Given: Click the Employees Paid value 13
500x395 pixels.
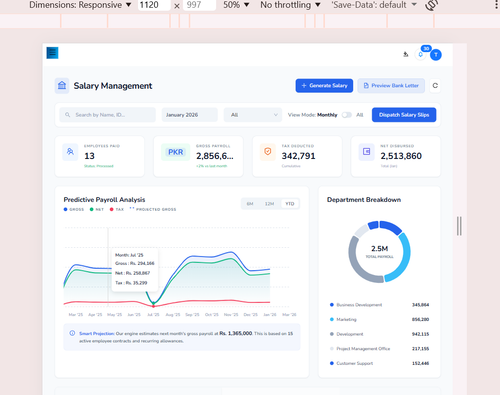Looking at the screenshot, I should [x=89, y=156].
